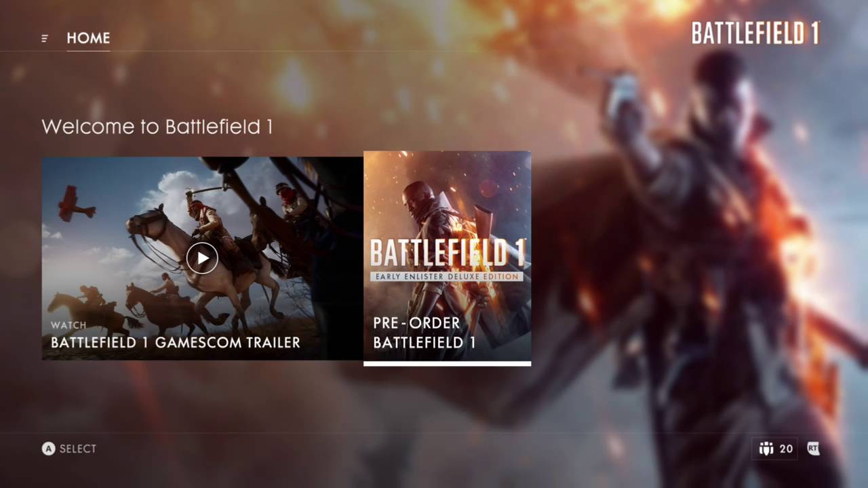Click the WATCH label on trailer tile

click(x=68, y=325)
